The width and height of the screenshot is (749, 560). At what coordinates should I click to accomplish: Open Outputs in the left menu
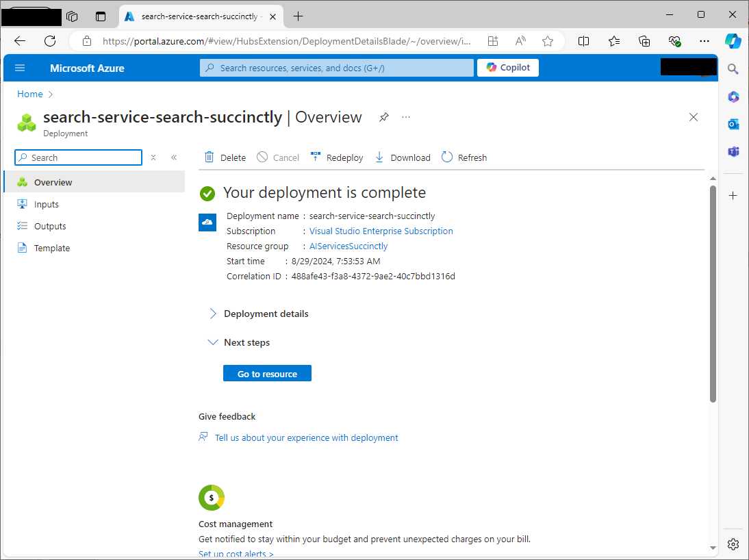tap(94, 226)
